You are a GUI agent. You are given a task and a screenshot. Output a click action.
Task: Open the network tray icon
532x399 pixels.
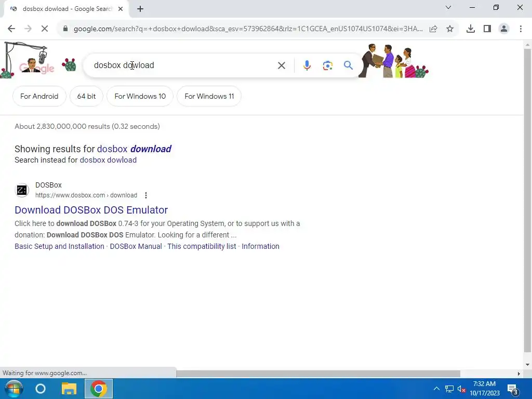(449, 389)
